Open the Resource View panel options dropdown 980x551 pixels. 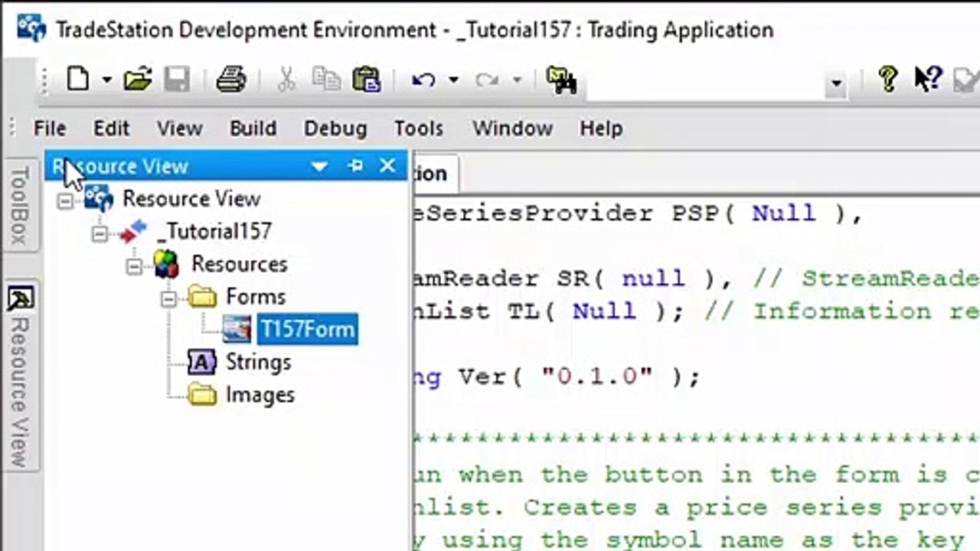click(x=319, y=166)
